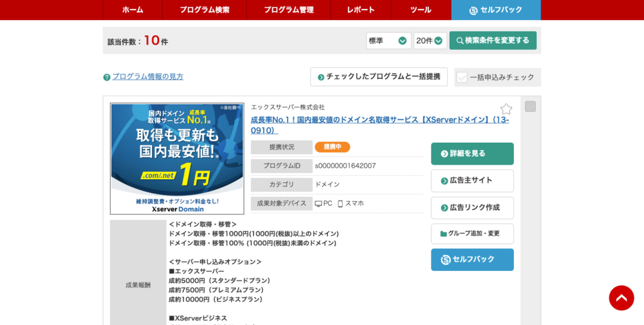Click the circled arrow icon on 広告リンク作成

(x=445, y=208)
